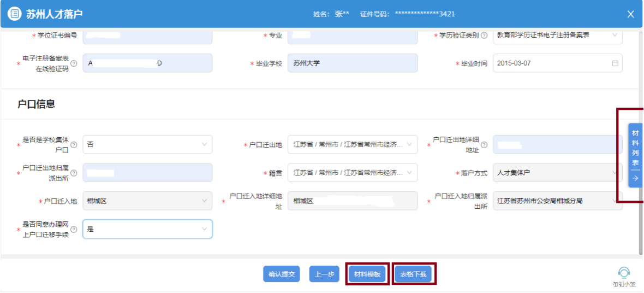Expand the 材料列表 side panel
644x293 pixels.
point(635,156)
